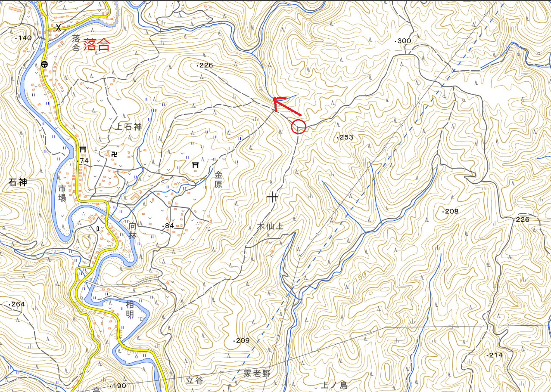Click the 石神 place name
551x392 pixels.
[18, 182]
